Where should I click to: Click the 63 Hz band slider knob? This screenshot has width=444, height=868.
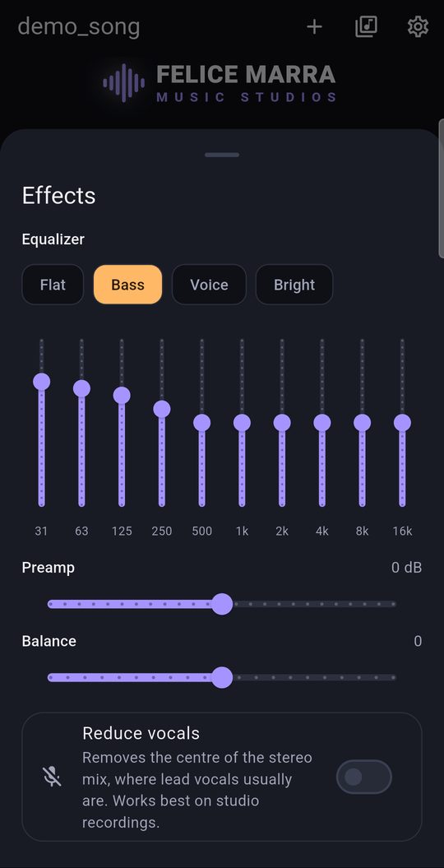pos(82,388)
